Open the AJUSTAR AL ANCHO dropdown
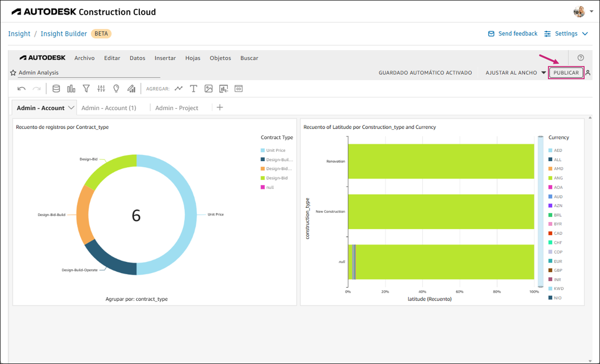This screenshot has width=600, height=364. 543,72
